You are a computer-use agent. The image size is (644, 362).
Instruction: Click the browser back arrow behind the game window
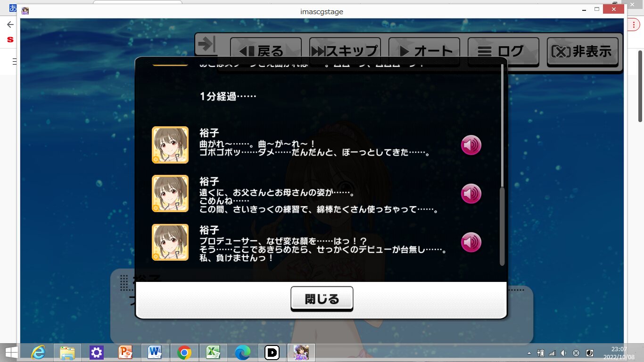coord(10,25)
